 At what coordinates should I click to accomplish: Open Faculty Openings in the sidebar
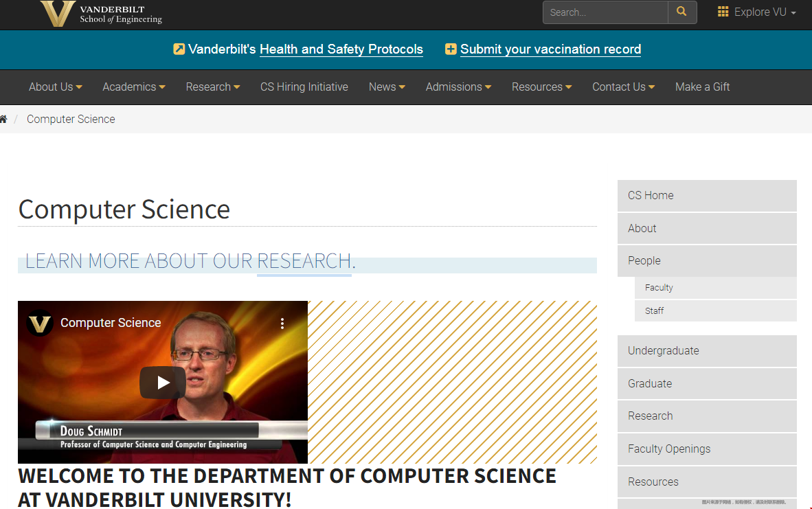tap(707, 449)
